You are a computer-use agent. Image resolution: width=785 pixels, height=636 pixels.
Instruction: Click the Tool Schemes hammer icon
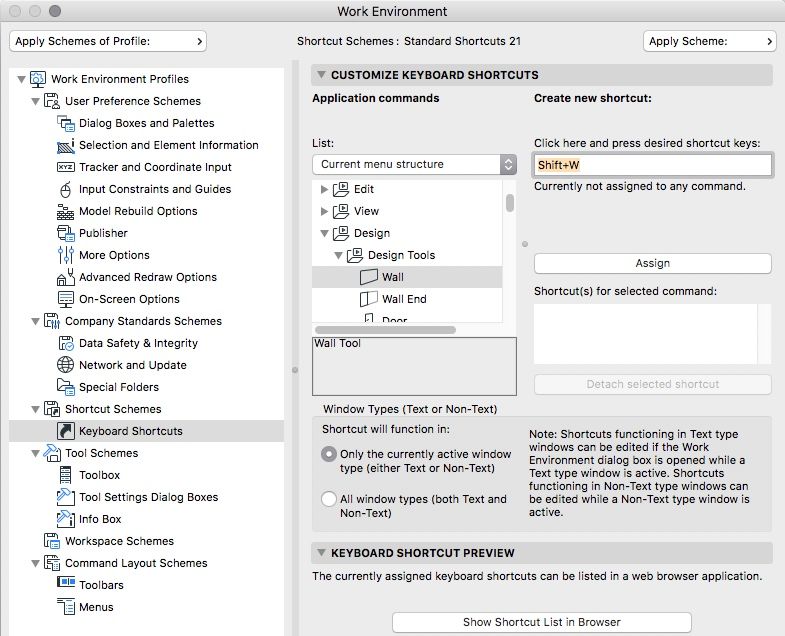[52, 453]
